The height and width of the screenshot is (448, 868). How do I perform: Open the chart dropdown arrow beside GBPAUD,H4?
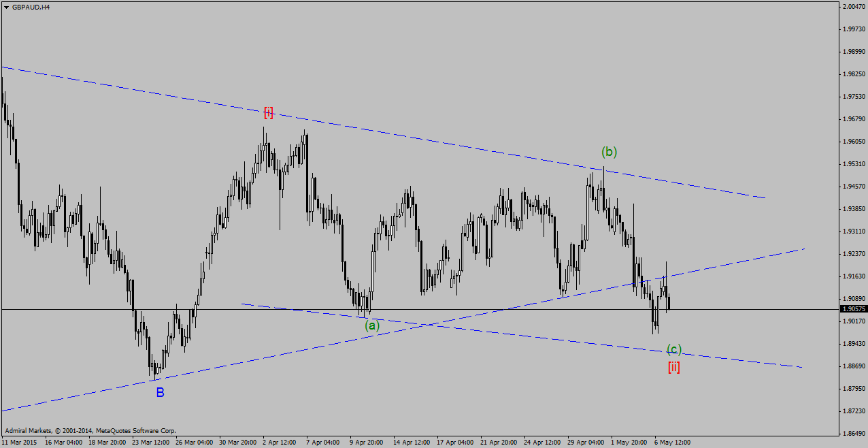click(x=6, y=7)
